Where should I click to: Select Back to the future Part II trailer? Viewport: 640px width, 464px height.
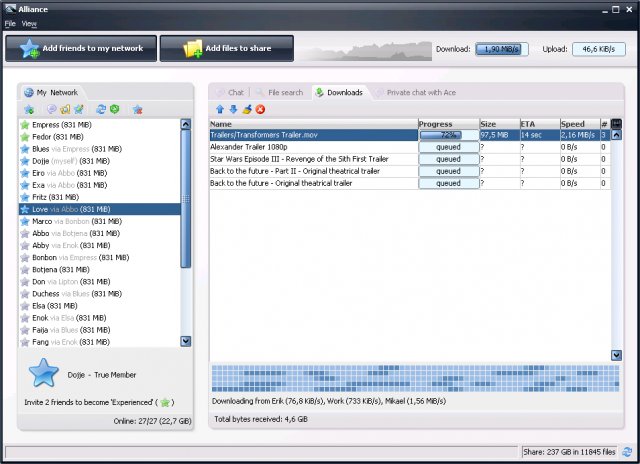click(410, 171)
